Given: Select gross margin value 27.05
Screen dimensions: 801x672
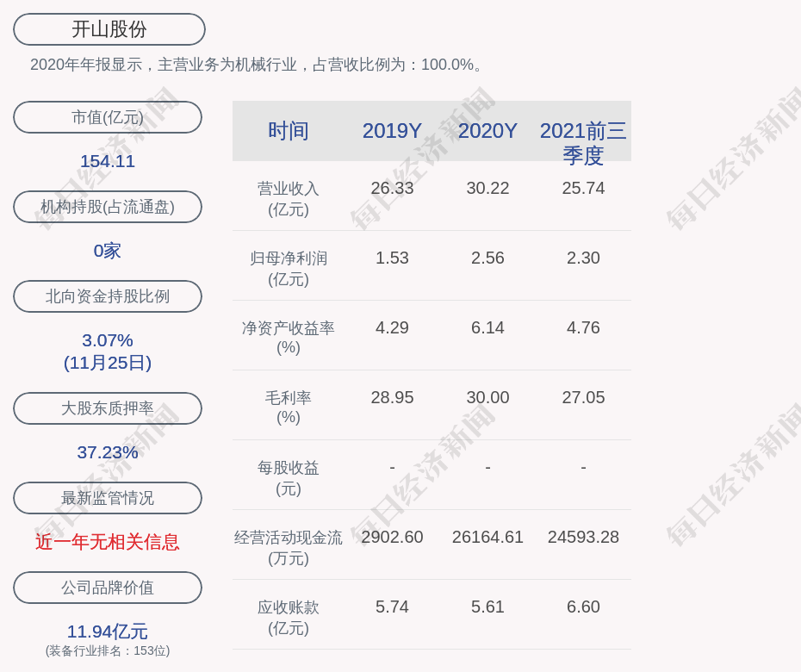Looking at the screenshot, I should click(583, 397).
